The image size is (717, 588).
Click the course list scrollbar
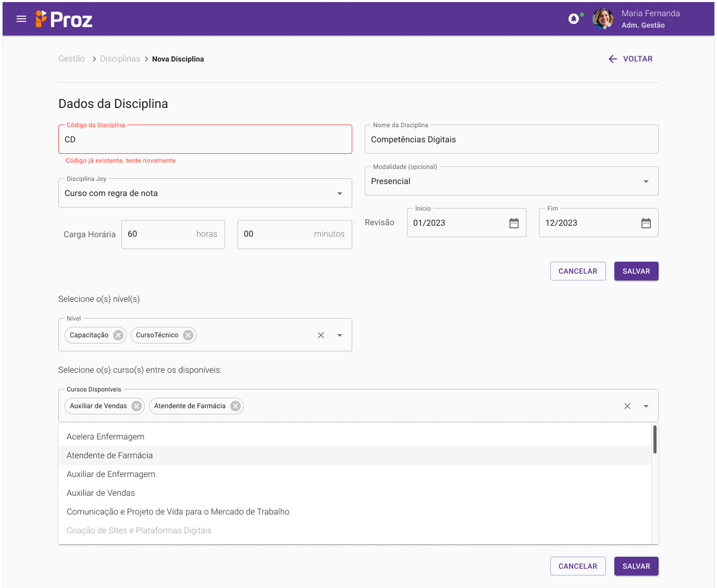coord(654,439)
